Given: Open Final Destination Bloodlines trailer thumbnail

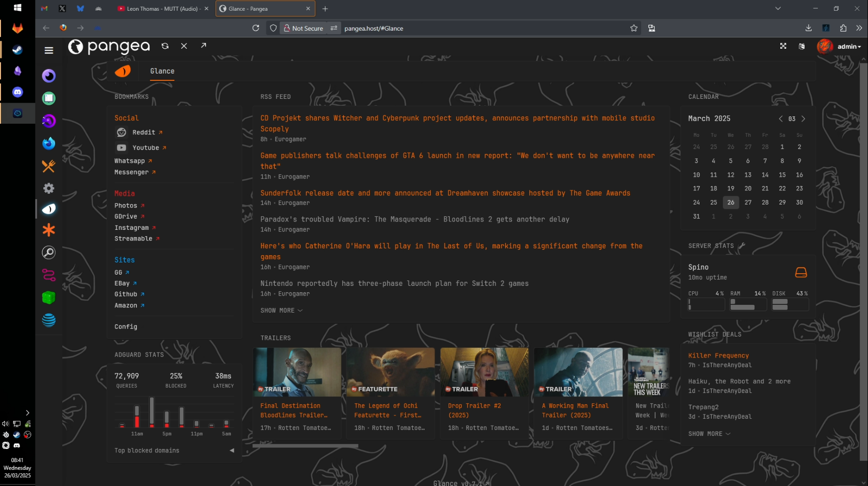Looking at the screenshot, I should point(297,372).
